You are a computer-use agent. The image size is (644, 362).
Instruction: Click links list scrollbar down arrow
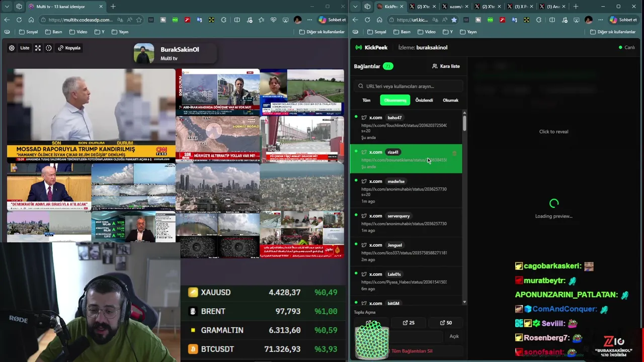[464, 302]
